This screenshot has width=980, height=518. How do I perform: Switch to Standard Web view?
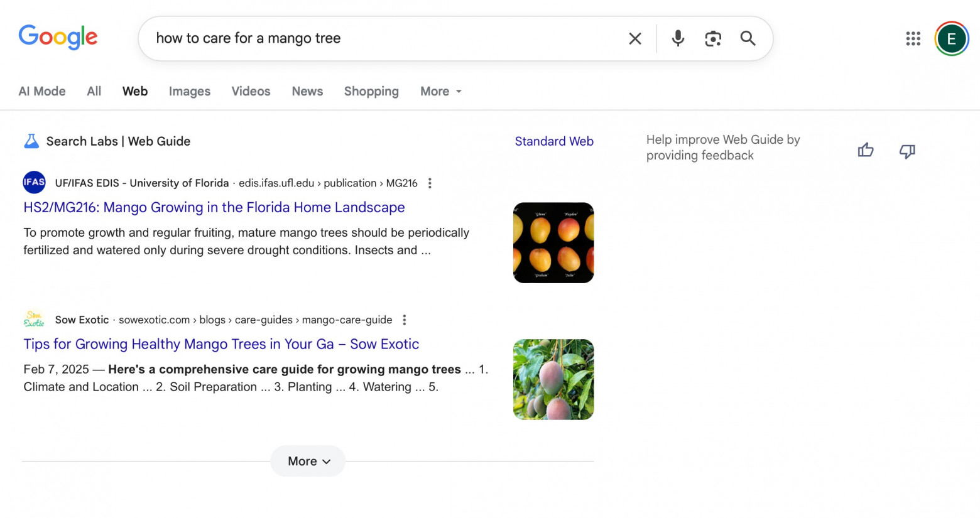[553, 141]
